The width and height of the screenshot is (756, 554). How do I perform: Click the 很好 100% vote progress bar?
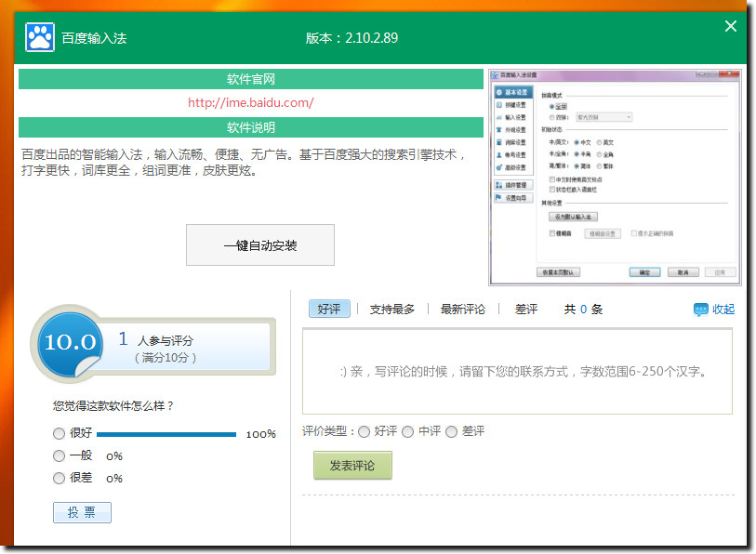point(166,434)
